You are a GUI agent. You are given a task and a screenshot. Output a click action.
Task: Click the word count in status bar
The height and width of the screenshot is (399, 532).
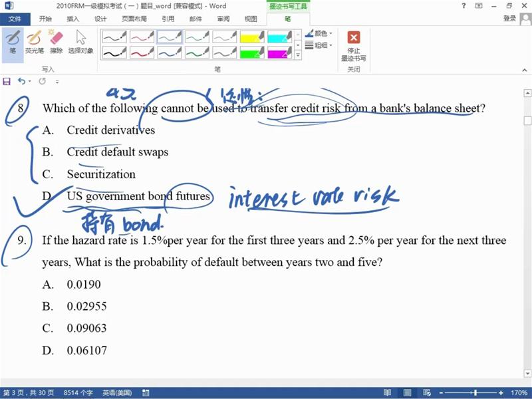(x=79, y=393)
